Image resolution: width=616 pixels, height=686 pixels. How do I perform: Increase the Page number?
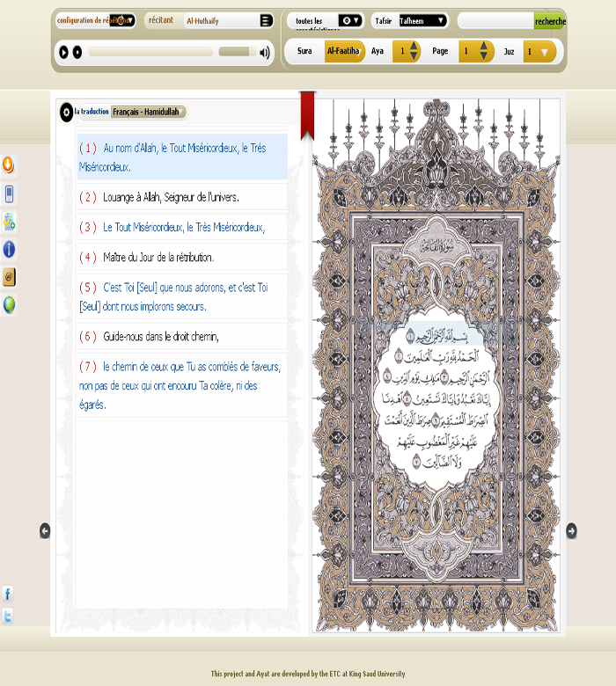coord(483,46)
